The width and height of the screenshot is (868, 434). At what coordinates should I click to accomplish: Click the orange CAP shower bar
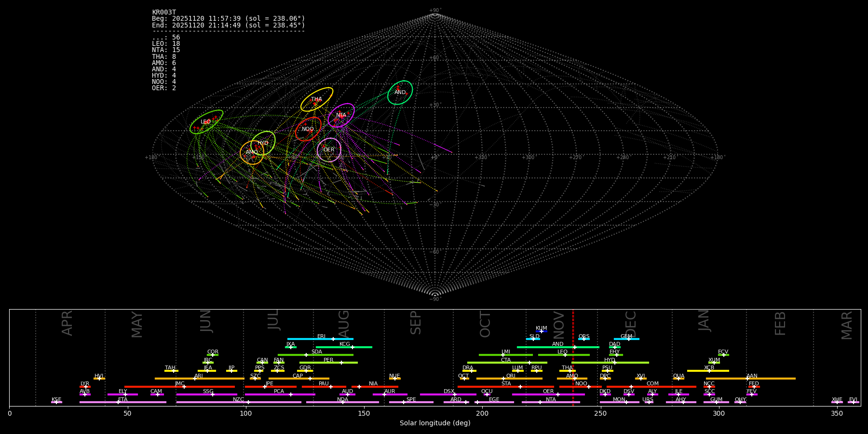[299, 379]
